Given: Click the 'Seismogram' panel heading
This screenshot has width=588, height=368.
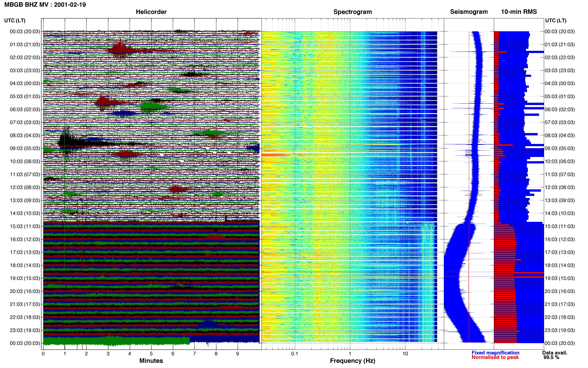Looking at the screenshot, I should click(x=469, y=12).
